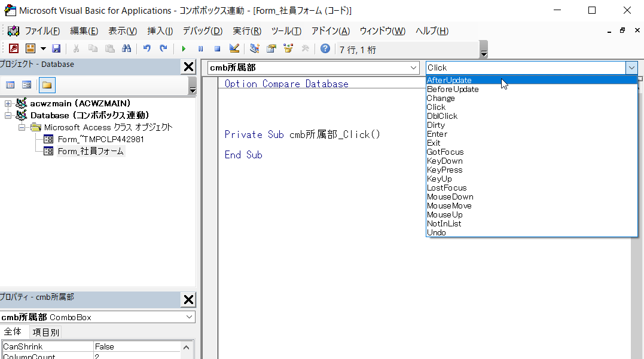Select BeforeUpdate from the event list
Viewport: 644px width, 359px height.
click(532, 90)
